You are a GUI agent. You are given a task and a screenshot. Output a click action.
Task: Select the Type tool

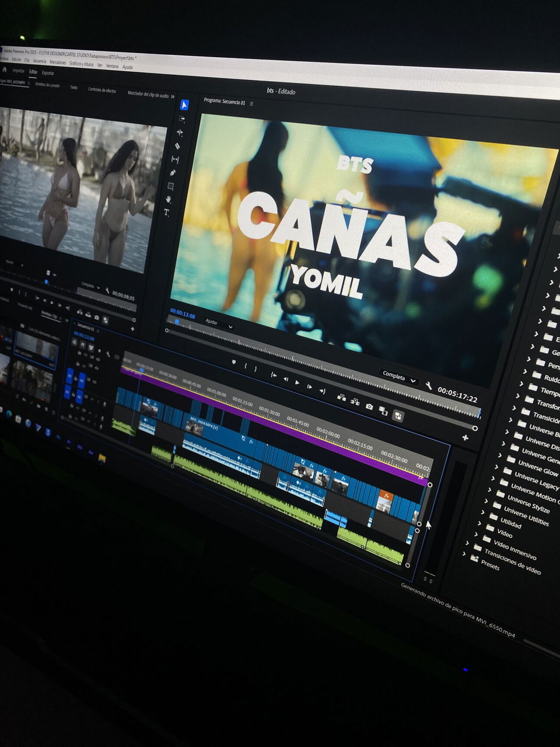click(166, 213)
